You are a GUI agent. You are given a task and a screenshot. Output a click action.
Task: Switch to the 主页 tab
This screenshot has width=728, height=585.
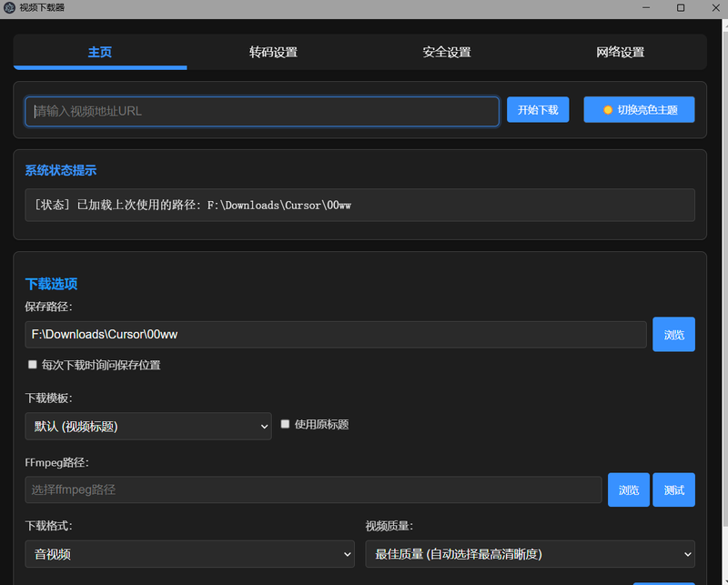pos(100,52)
